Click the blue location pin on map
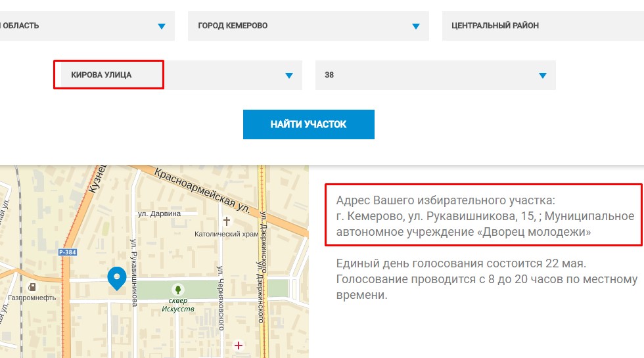644x358 pixels. (117, 279)
